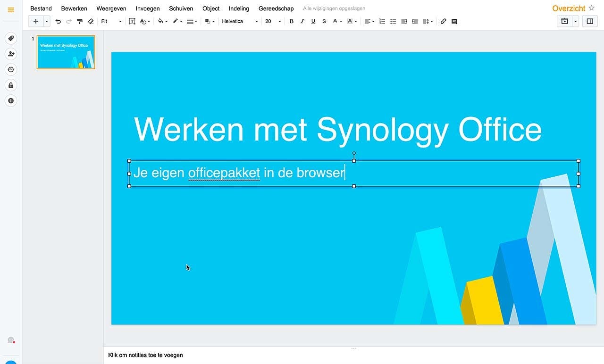Undo the last action
Viewport: 604px width, 364px height.
[x=58, y=21]
